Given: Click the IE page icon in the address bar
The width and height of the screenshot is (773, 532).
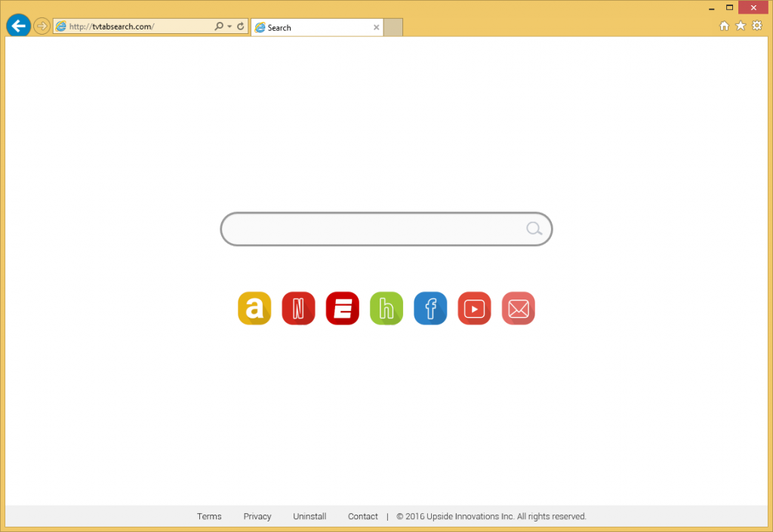Looking at the screenshot, I should (x=61, y=26).
